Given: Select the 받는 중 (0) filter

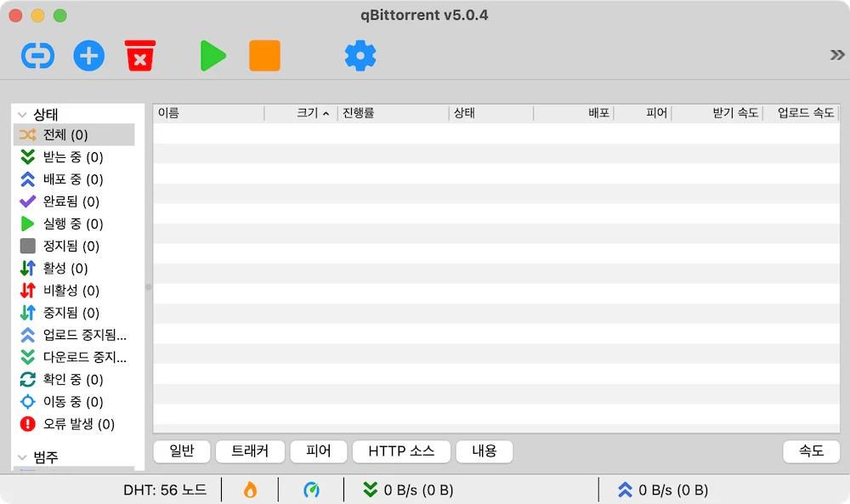Looking at the screenshot, I should point(74,156).
